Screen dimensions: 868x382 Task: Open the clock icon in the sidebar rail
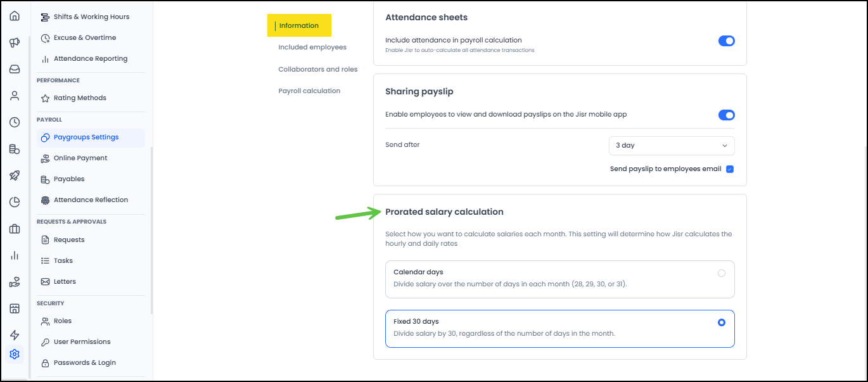tap(15, 122)
